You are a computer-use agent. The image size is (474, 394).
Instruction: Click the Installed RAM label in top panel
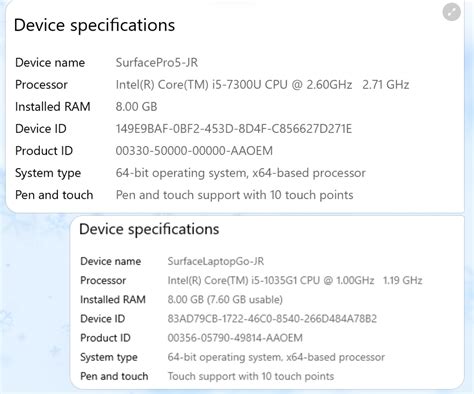53,107
